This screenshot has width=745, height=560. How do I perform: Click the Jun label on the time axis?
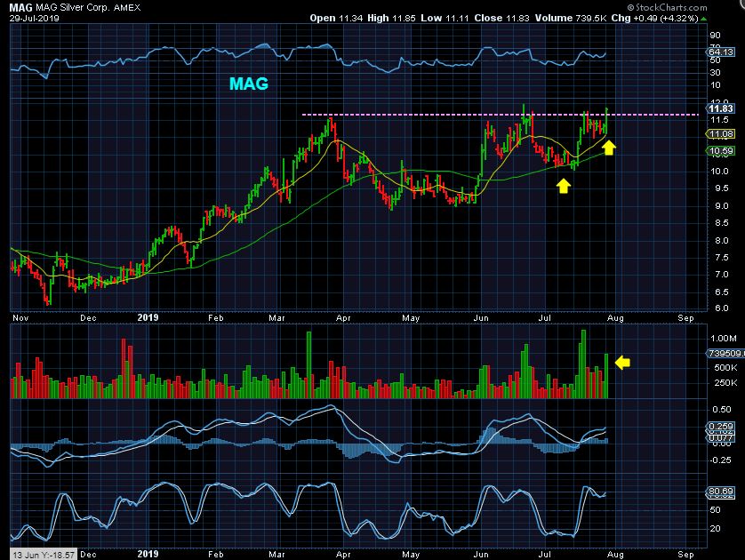pos(481,316)
